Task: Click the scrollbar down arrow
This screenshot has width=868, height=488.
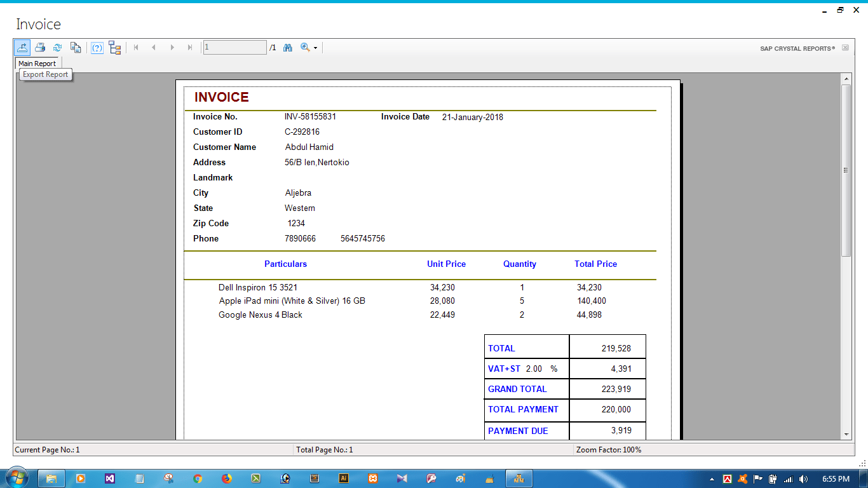Action: click(846, 435)
